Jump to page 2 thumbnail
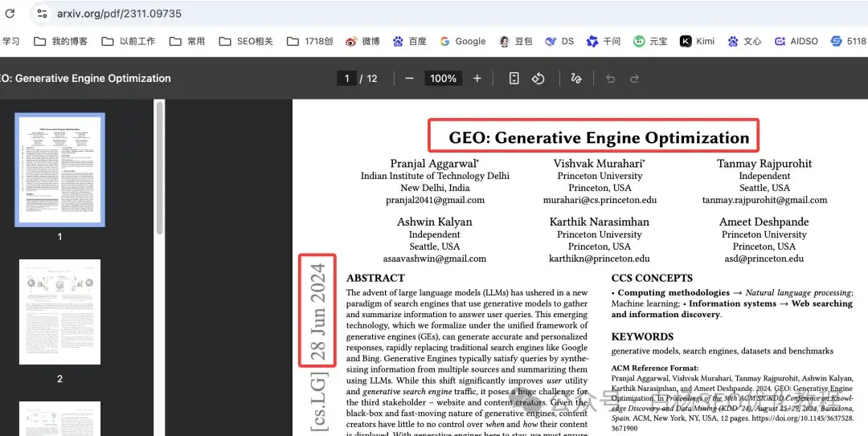This screenshot has width=868, height=436. click(x=59, y=312)
